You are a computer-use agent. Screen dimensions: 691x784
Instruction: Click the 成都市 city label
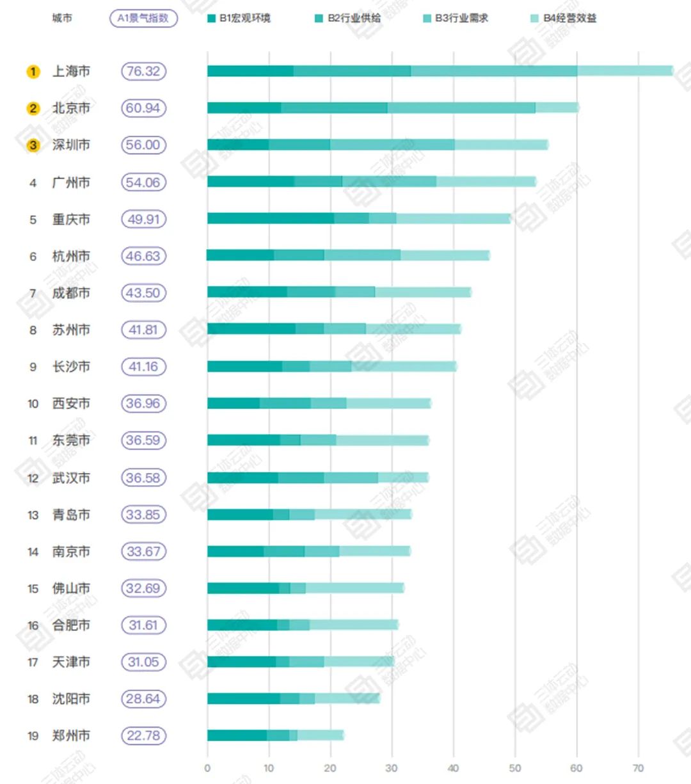coord(71,293)
